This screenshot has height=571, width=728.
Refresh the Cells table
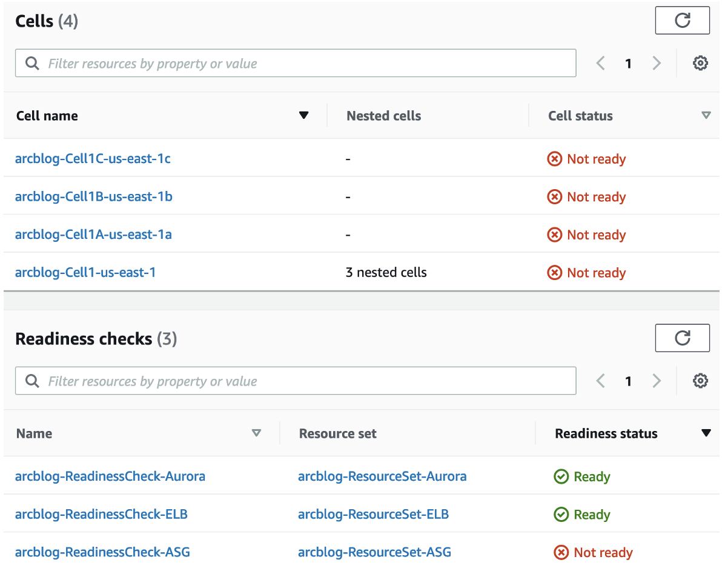pyautogui.click(x=682, y=21)
